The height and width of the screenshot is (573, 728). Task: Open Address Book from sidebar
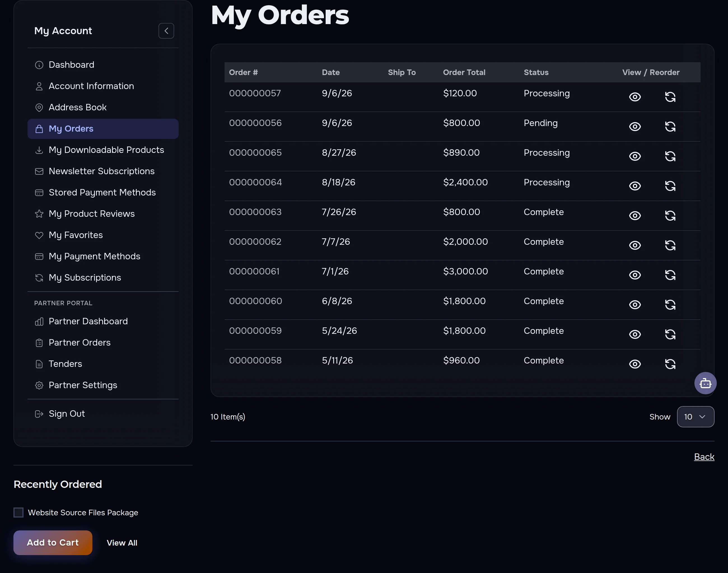(x=102, y=107)
